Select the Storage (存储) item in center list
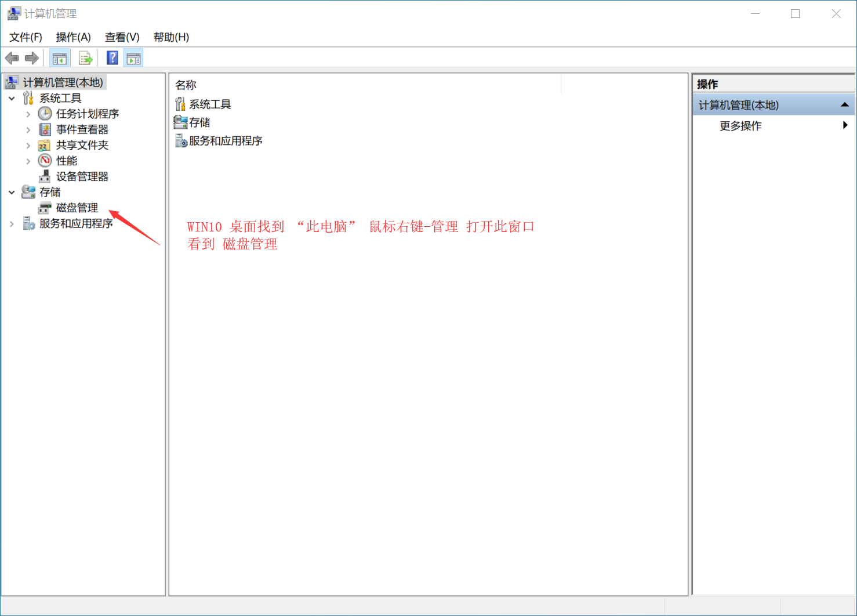 [x=199, y=122]
